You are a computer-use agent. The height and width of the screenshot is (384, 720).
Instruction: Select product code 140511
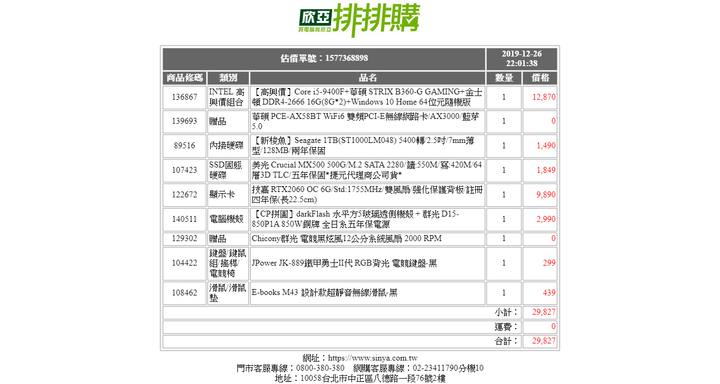click(184, 219)
